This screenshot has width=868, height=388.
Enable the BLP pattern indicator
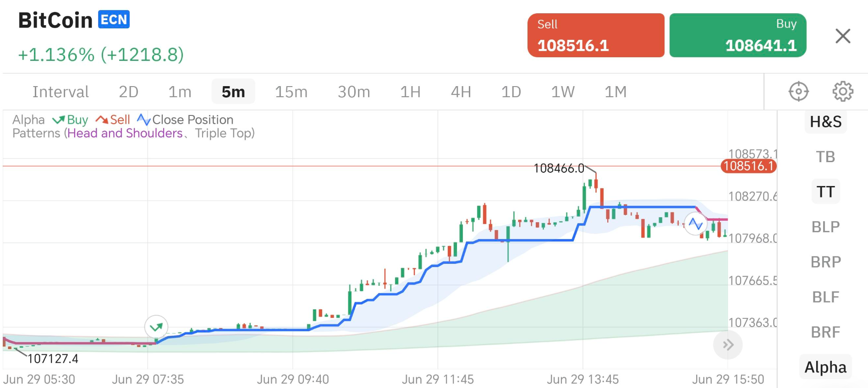coord(825,227)
